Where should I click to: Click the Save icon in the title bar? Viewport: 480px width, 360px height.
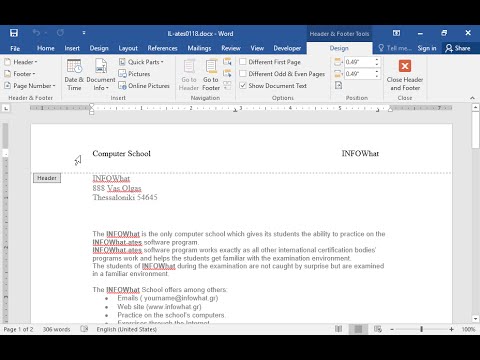click(x=14, y=33)
